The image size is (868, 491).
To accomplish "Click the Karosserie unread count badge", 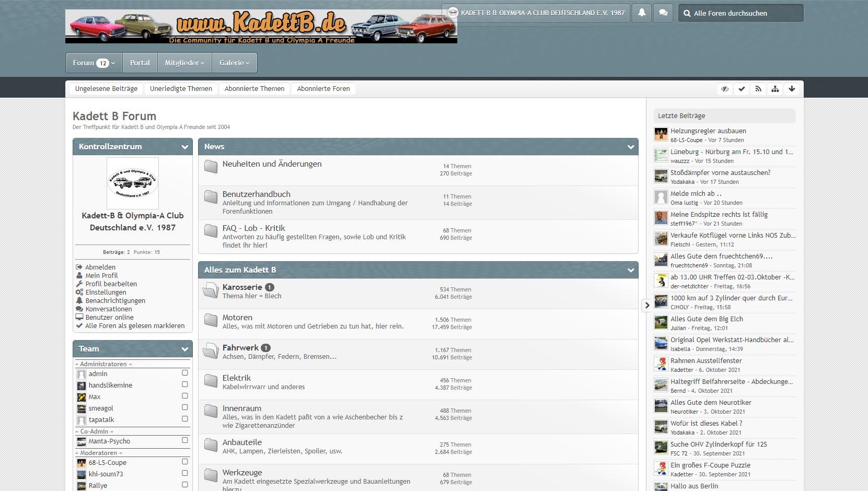I will 269,287.
